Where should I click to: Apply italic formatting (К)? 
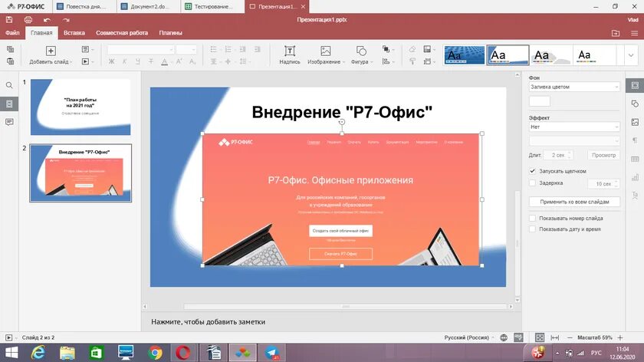click(x=124, y=61)
